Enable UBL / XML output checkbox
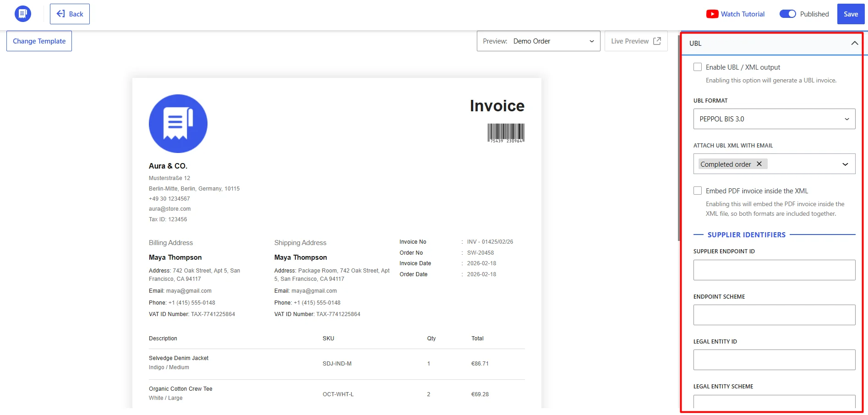 coord(698,67)
